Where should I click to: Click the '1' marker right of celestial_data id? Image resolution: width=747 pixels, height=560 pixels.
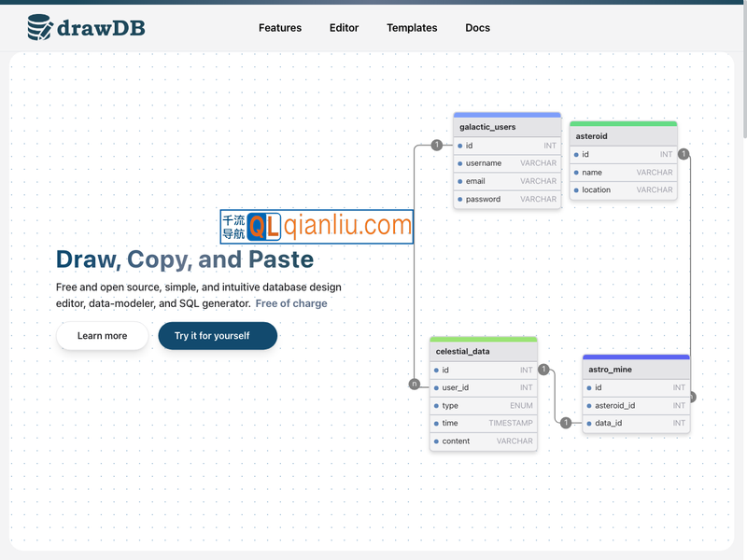543,370
